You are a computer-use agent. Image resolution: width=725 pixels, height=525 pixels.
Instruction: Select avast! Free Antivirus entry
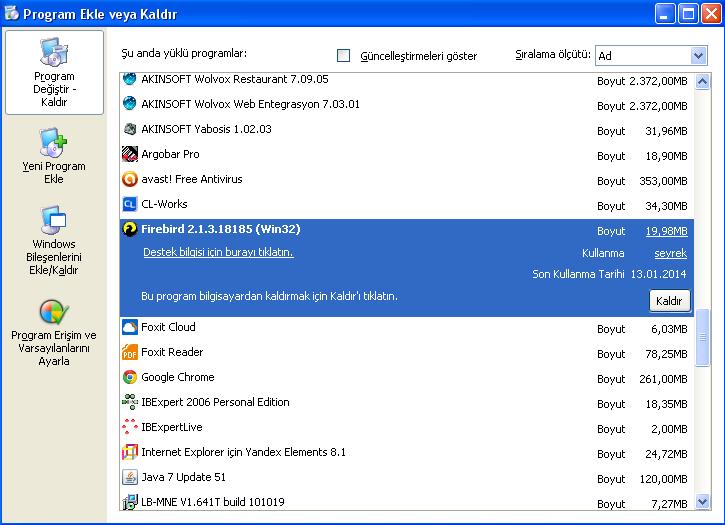pos(406,179)
